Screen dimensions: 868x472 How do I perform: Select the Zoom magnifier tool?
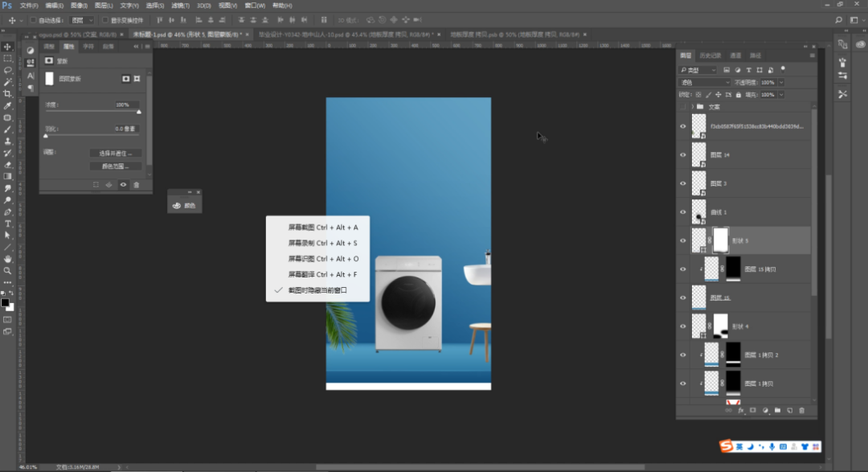(x=8, y=270)
